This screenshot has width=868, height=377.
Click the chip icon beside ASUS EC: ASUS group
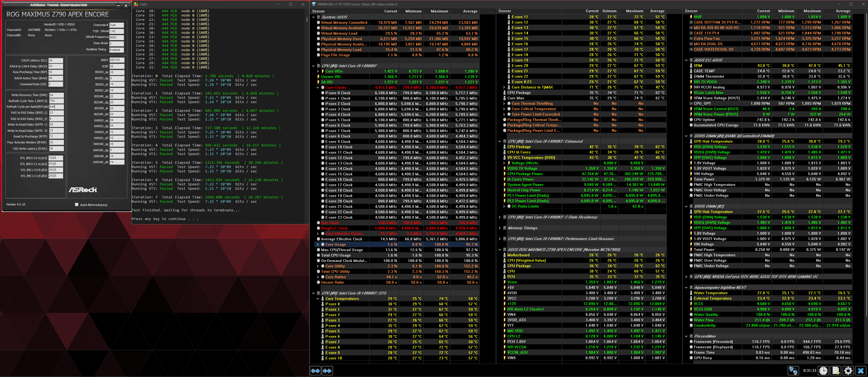[691, 60]
